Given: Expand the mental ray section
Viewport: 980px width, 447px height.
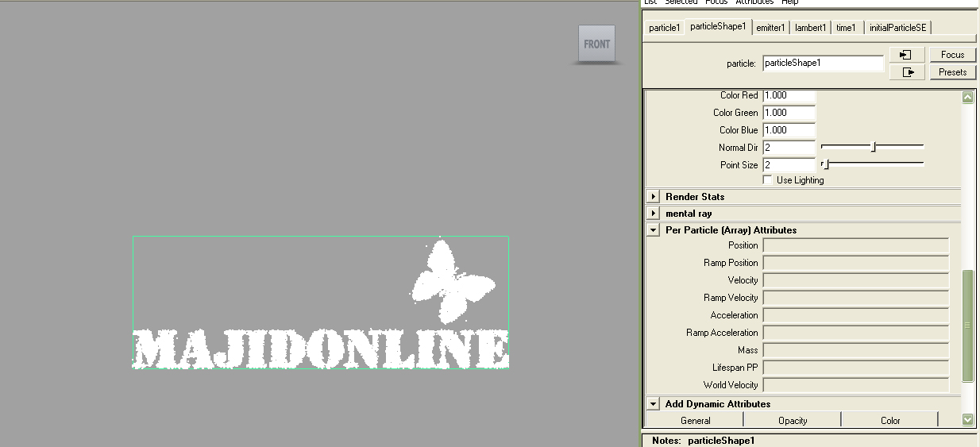Looking at the screenshot, I should tap(653, 214).
